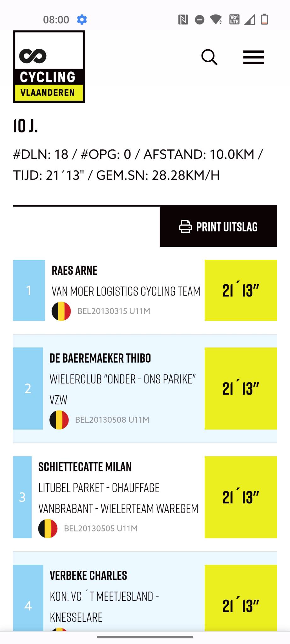Tap the Cycling Vlaanderen logo
This screenshot has width=290, height=644.
pos(49,66)
